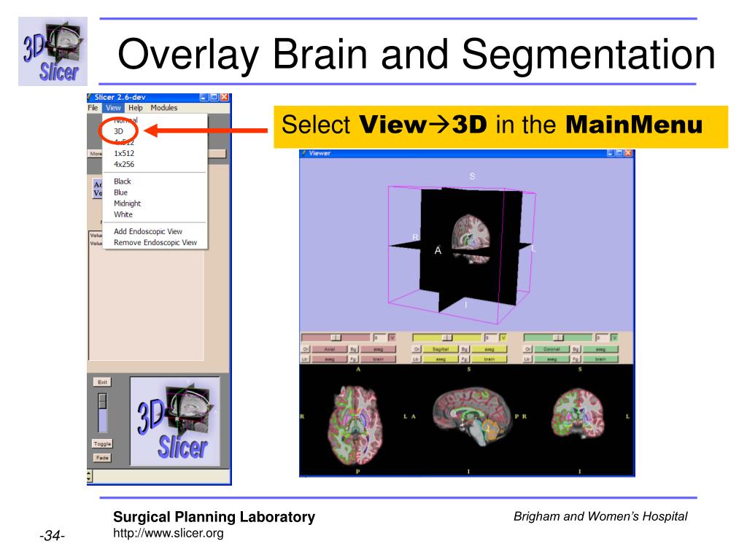Click the Axial slice offset value field

pos(380,338)
